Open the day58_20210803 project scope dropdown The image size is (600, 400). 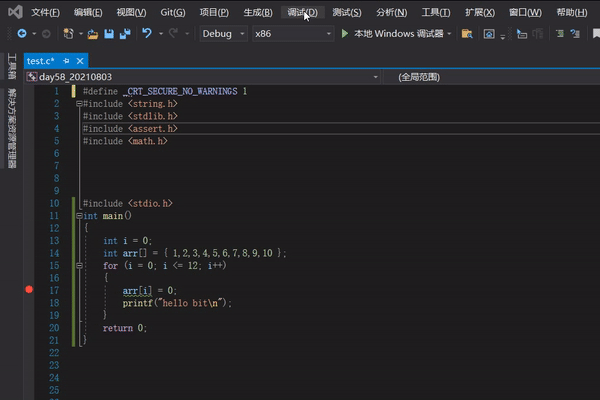[x=203, y=77]
